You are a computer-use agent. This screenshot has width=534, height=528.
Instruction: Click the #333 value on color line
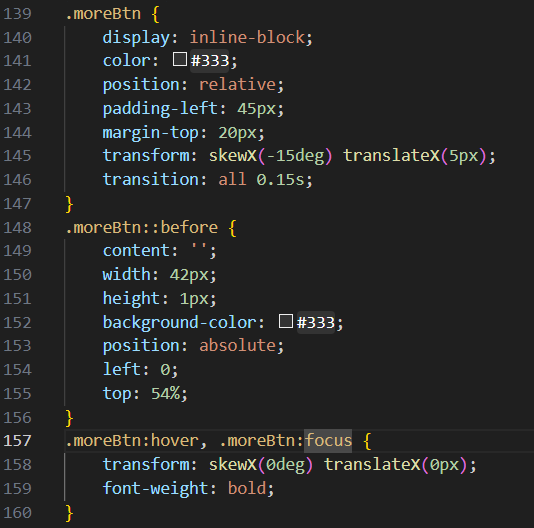pyautogui.click(x=210, y=61)
